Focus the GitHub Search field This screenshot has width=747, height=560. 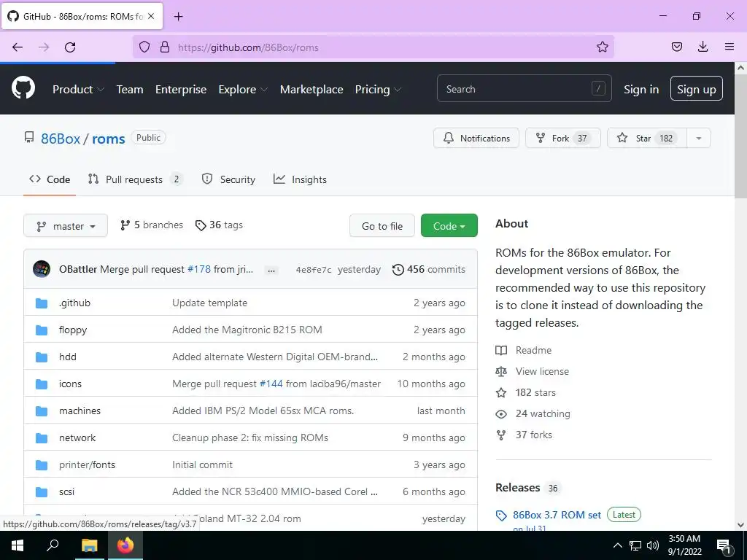[x=524, y=88]
